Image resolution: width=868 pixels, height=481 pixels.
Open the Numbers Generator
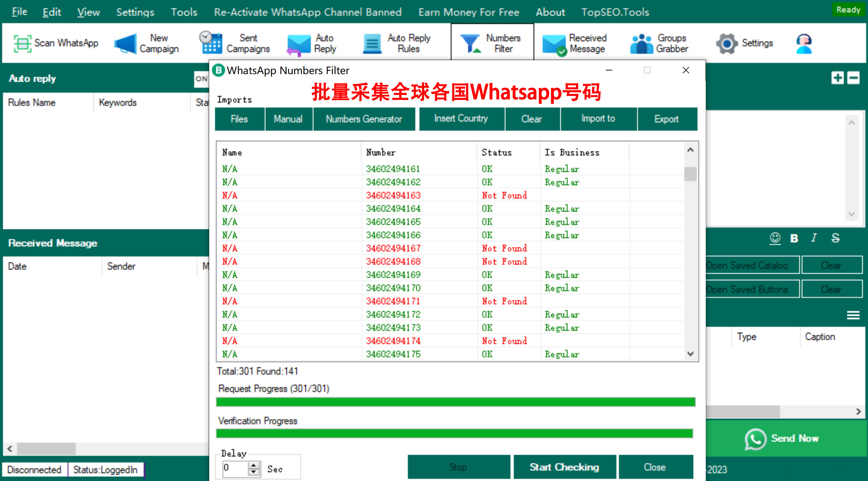(364, 119)
